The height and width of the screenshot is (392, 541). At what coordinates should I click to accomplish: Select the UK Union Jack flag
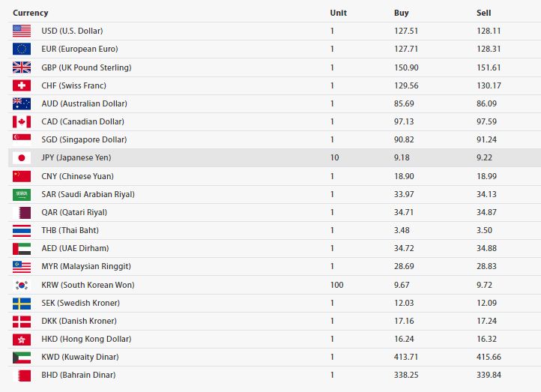pos(22,67)
